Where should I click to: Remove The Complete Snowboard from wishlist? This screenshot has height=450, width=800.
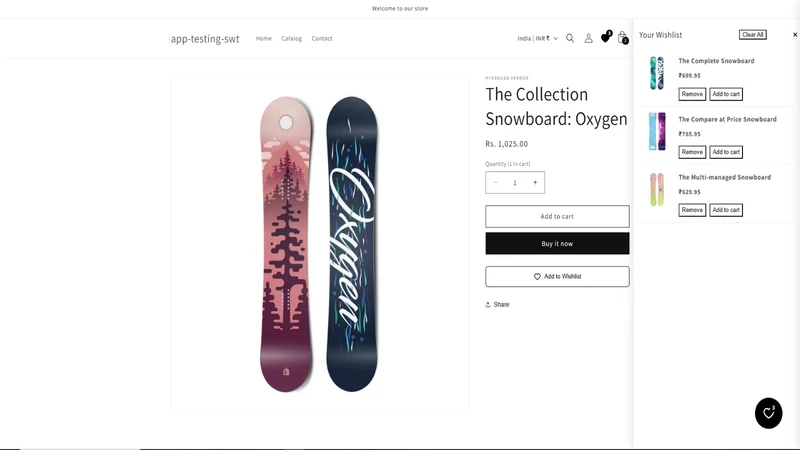pos(692,94)
